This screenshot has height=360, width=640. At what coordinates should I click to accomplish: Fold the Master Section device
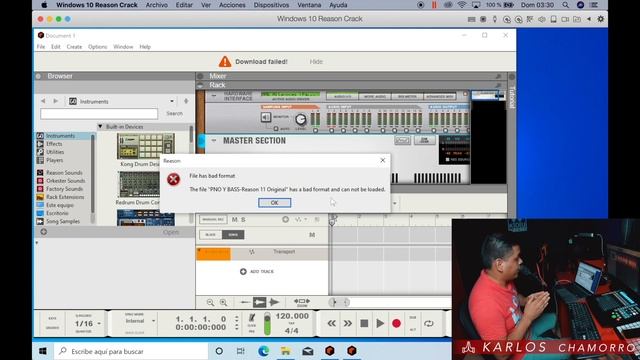coord(214,140)
